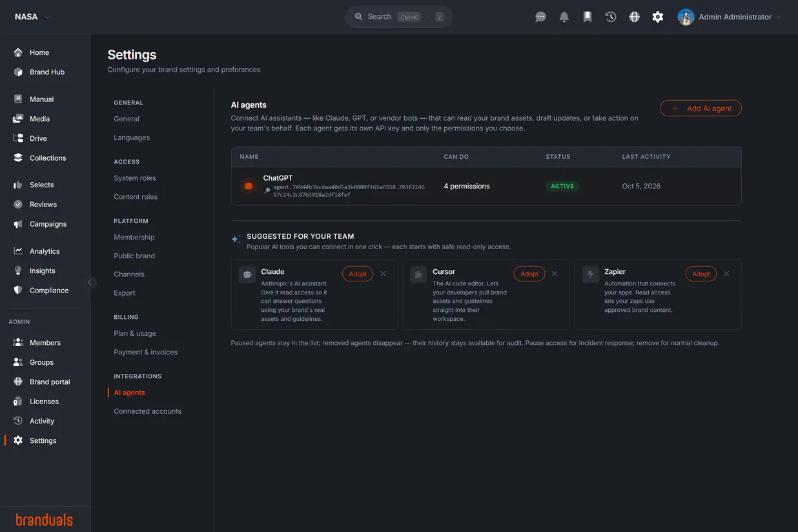The width and height of the screenshot is (798, 532).
Task: Adopt the Zapier agent
Action: tap(701, 274)
